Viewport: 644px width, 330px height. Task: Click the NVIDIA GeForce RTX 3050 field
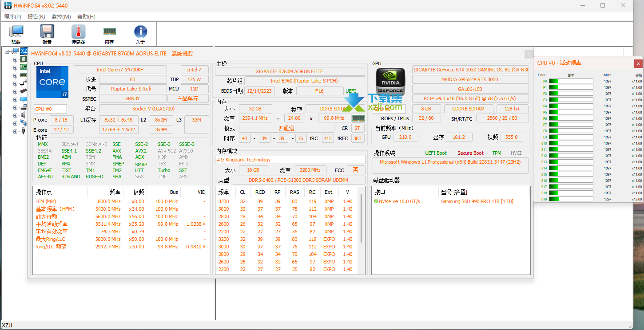tap(470, 79)
